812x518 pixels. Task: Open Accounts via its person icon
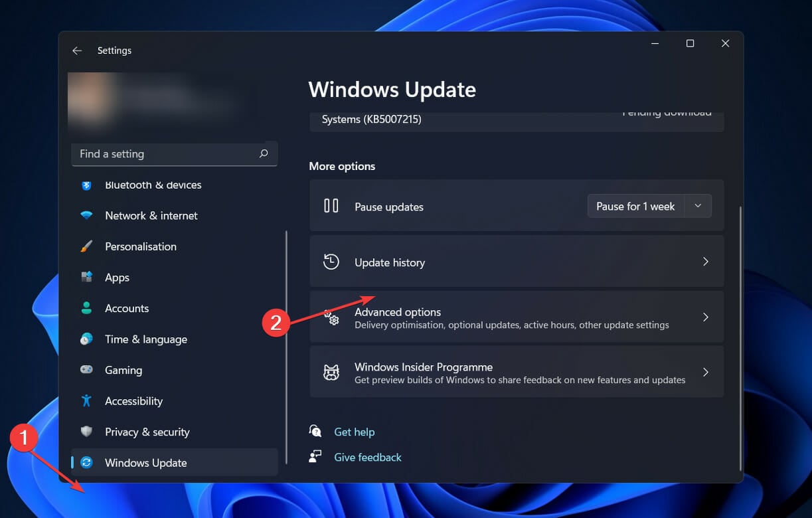pos(86,308)
